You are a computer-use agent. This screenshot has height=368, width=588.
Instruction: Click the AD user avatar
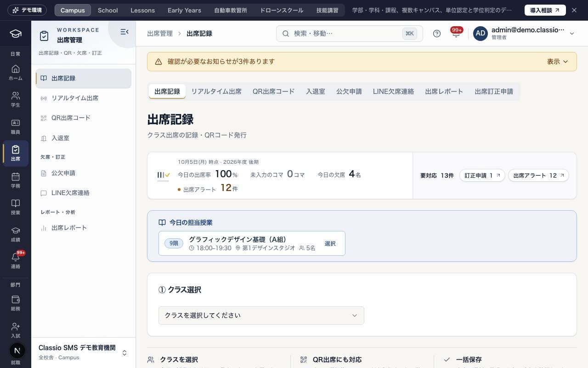[x=481, y=34]
